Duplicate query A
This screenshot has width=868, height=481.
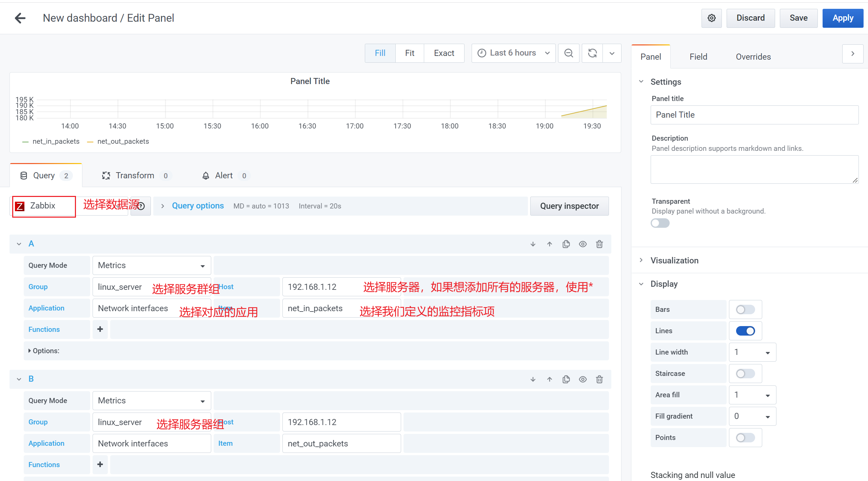coord(566,244)
